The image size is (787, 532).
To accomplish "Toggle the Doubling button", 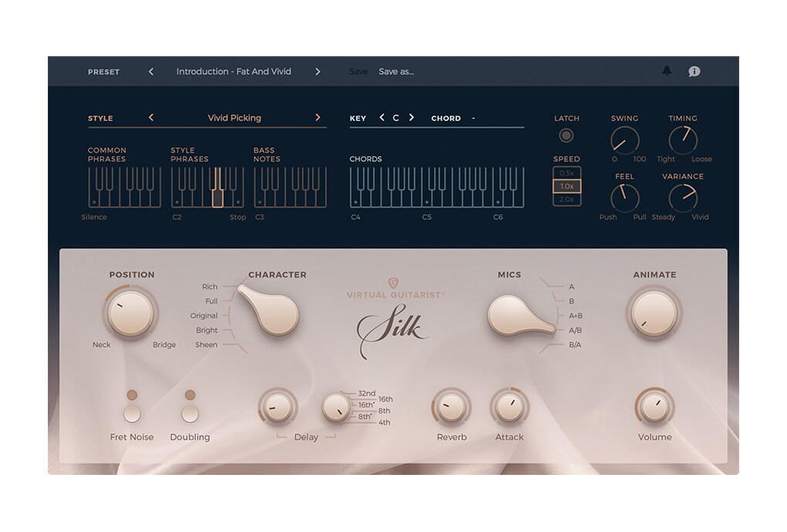I will pos(190,414).
